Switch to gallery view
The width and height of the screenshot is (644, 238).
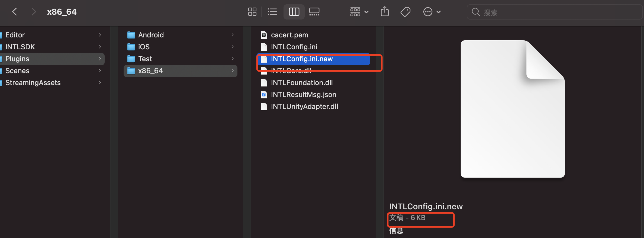[314, 12]
